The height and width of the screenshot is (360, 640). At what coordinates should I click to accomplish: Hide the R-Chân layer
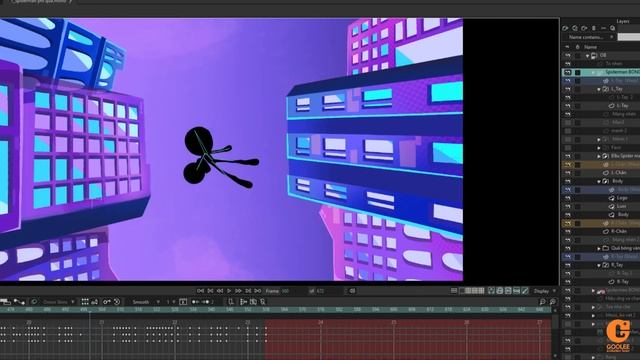coord(567,231)
